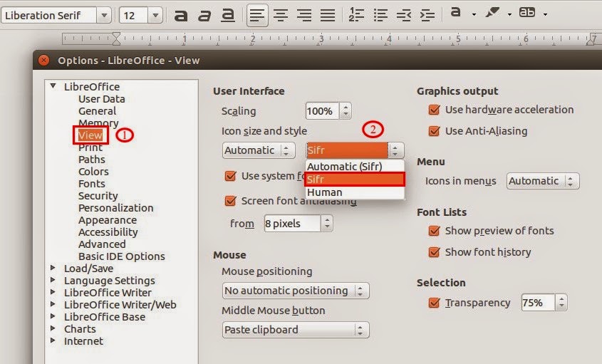Toggle Use system font checkbox
The width and height of the screenshot is (602, 364).
(x=230, y=176)
